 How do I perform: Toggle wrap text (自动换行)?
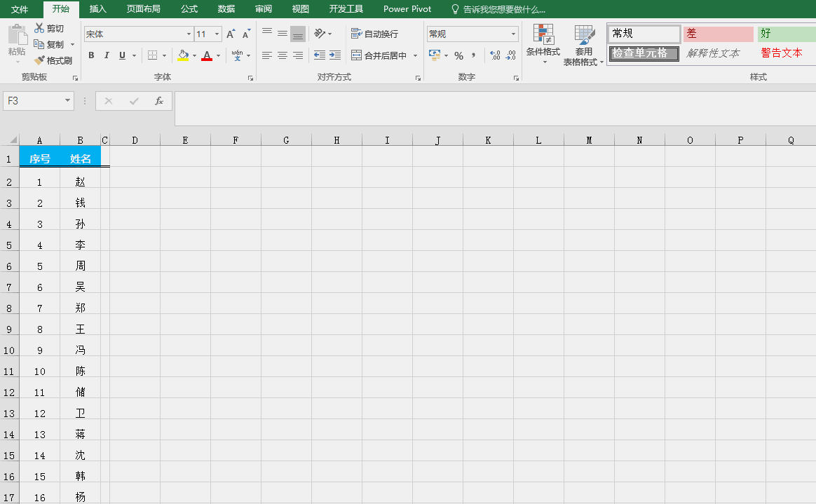[375, 34]
